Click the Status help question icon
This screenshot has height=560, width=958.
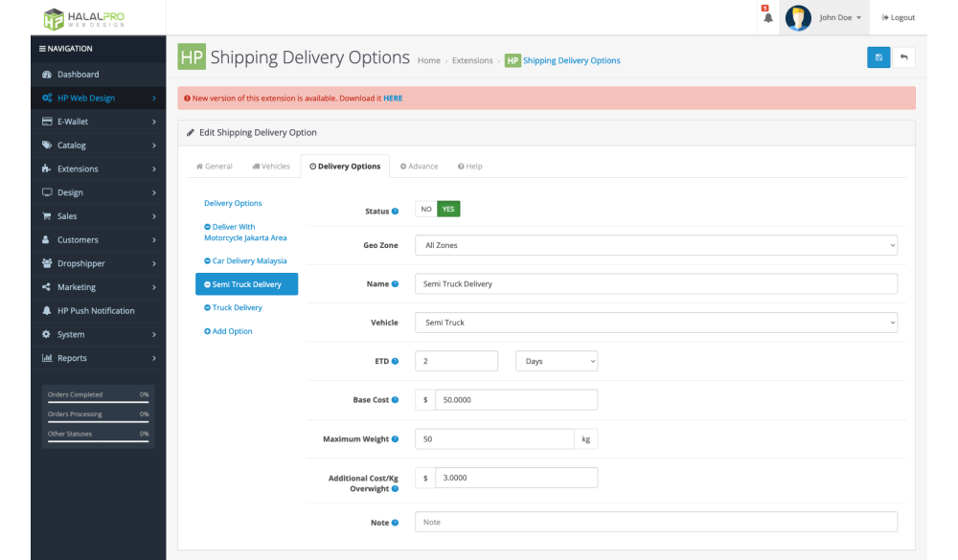pyautogui.click(x=396, y=211)
